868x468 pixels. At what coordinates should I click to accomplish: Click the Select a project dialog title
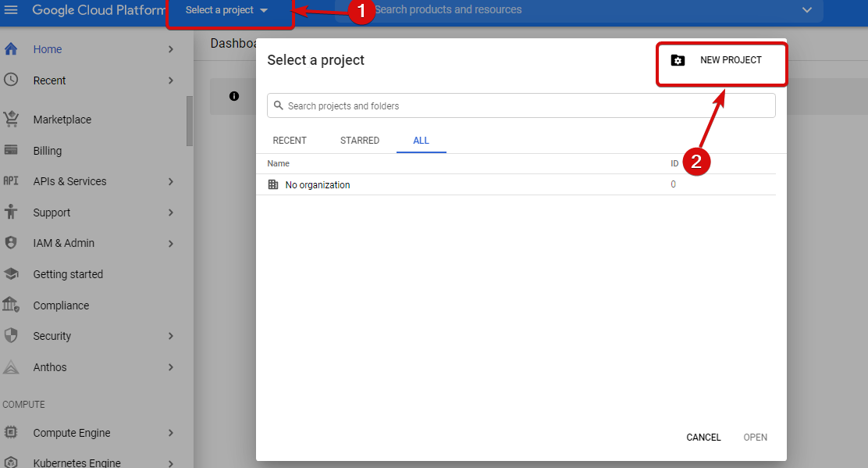click(x=315, y=60)
